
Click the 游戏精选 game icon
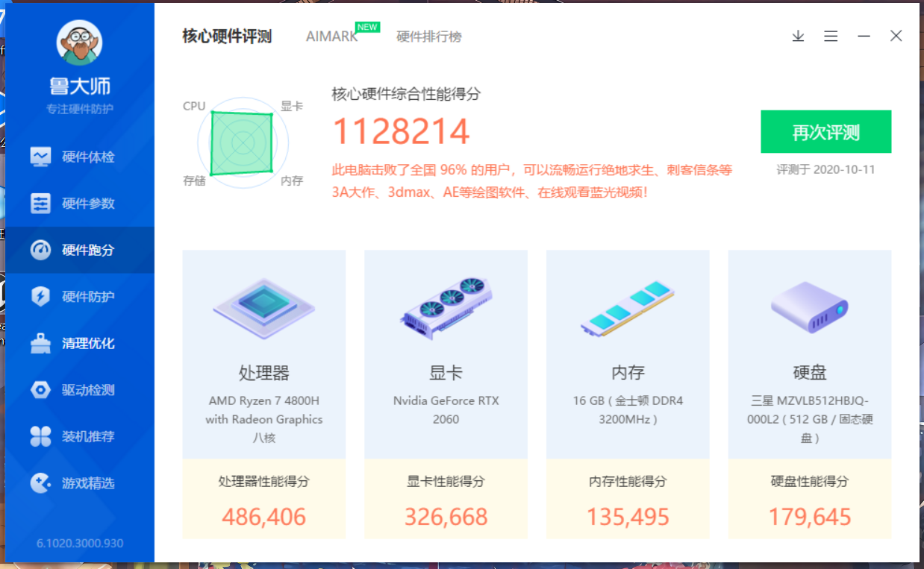point(40,483)
